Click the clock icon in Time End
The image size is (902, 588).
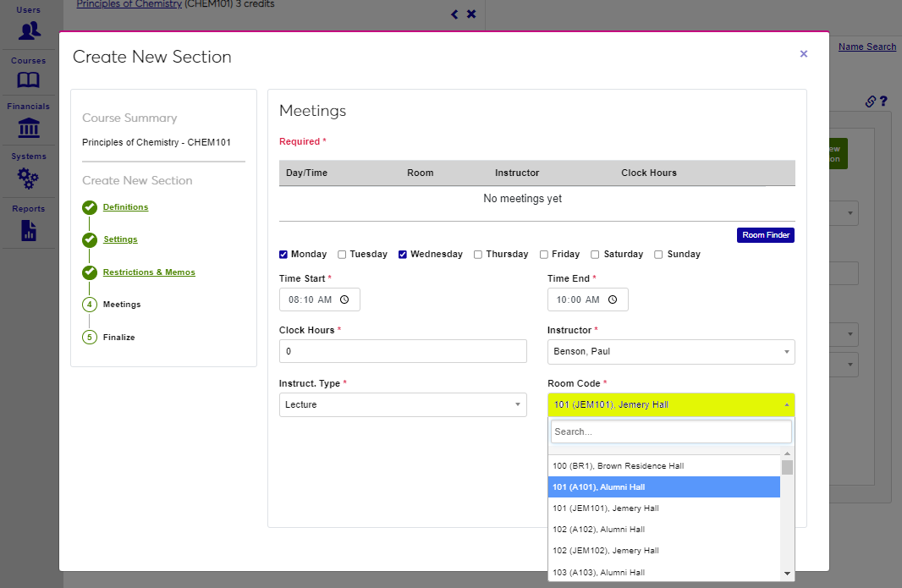point(613,299)
